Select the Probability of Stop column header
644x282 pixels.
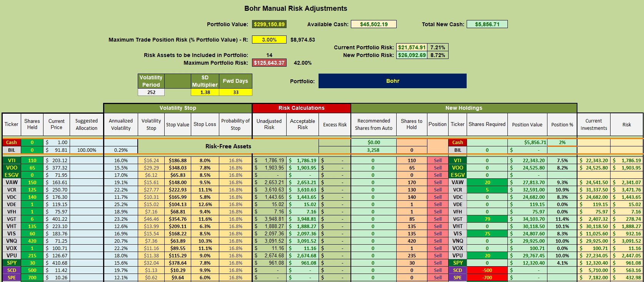coord(235,124)
